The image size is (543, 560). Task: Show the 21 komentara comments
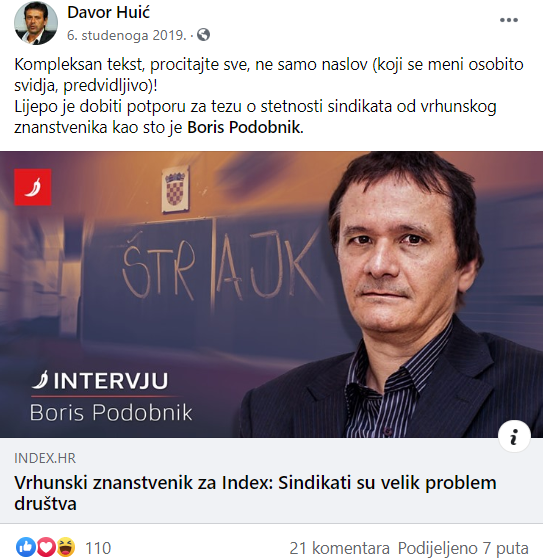click(339, 548)
